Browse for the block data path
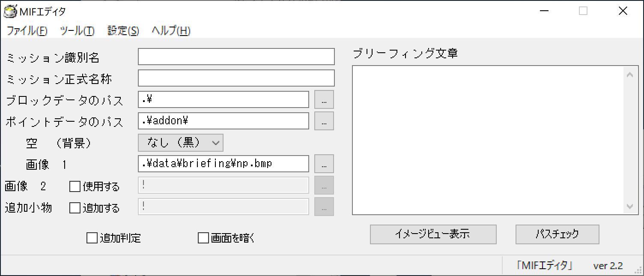This screenshot has width=644, height=276. pos(324,100)
